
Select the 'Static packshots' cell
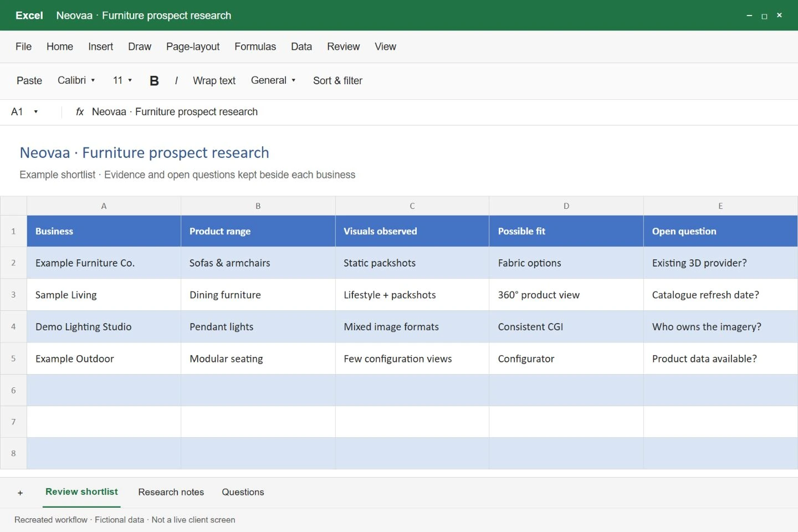pyautogui.click(x=412, y=263)
